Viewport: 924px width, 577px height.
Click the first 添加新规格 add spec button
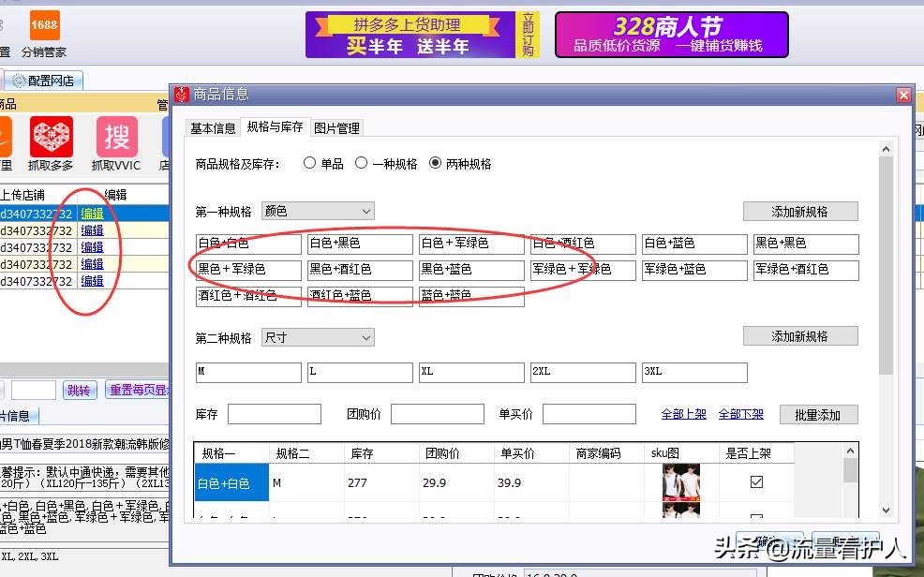800,211
